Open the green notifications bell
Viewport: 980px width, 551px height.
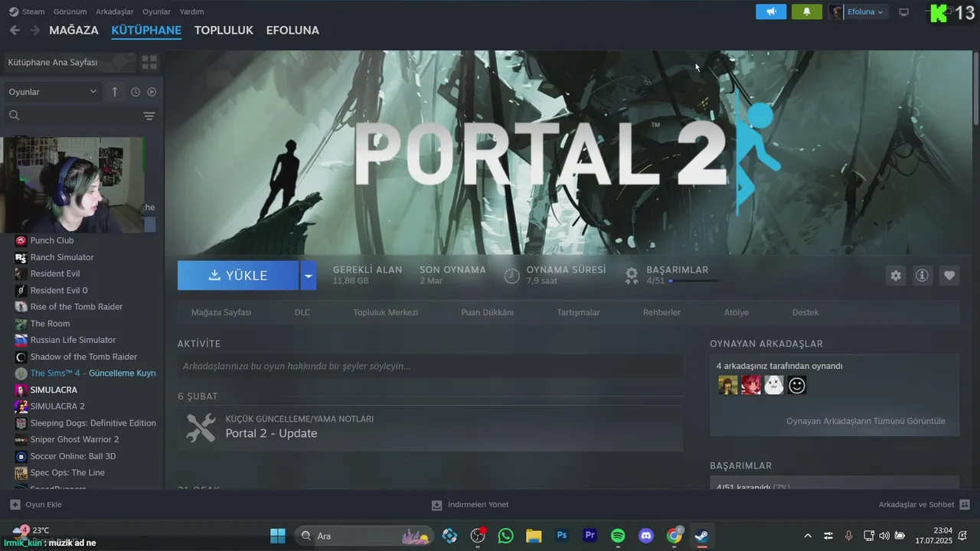tap(806, 11)
